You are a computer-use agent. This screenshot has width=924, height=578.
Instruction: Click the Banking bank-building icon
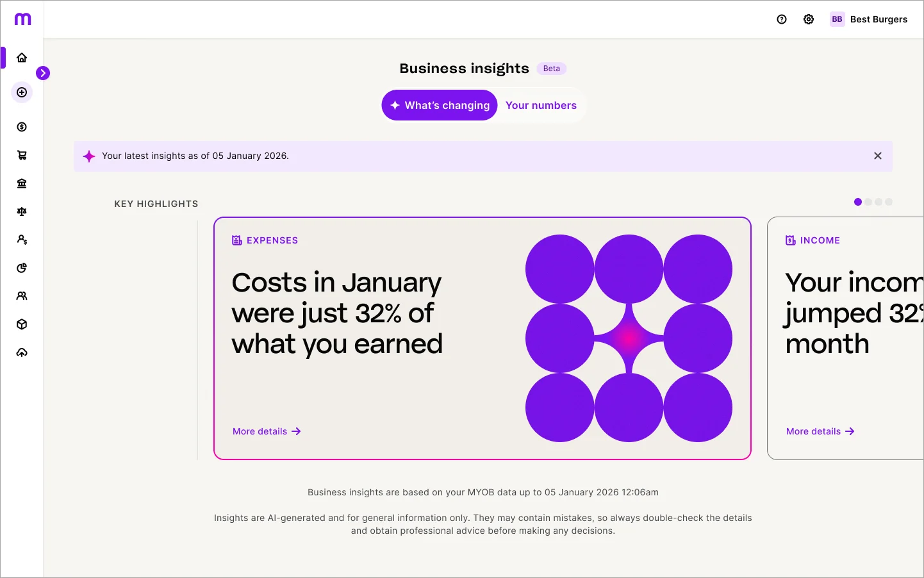[21, 183]
